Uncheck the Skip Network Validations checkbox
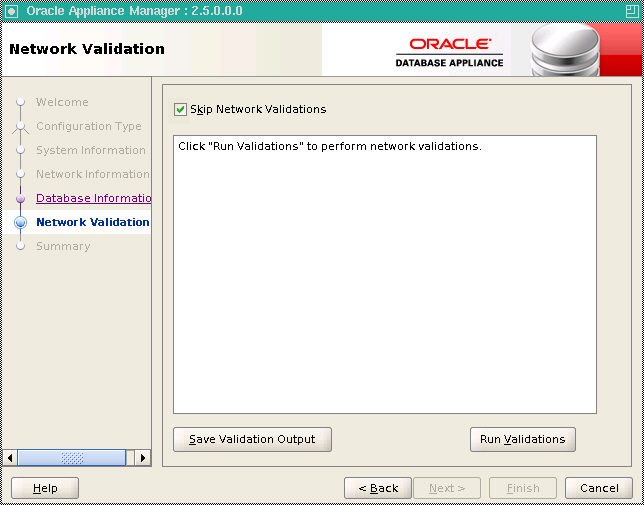 pos(180,110)
